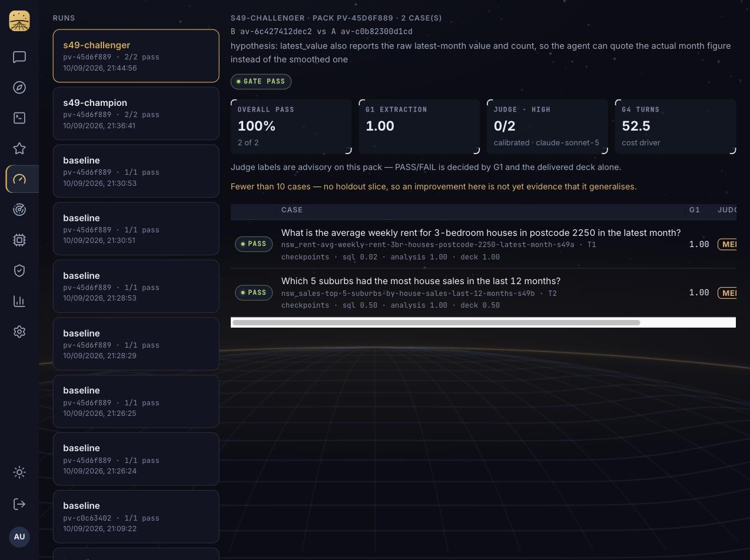
Task: Click the G1 column header
Action: point(695,210)
